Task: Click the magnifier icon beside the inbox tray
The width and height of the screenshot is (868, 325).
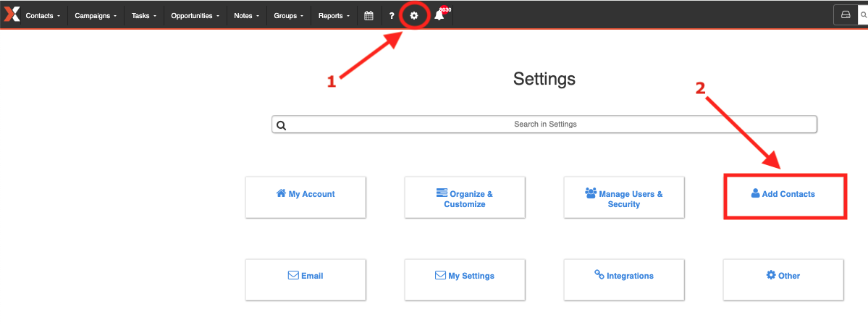Action: (x=863, y=15)
